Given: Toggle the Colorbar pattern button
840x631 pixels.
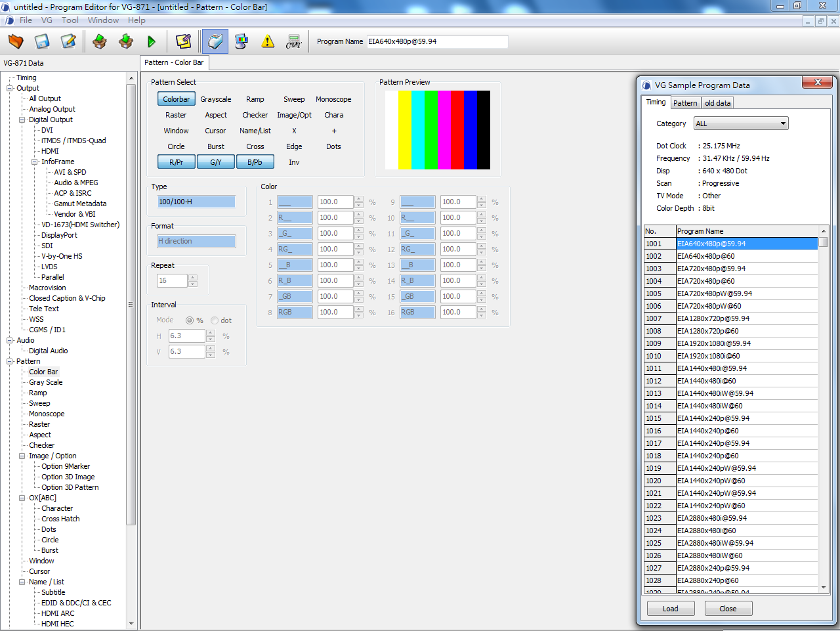Looking at the screenshot, I should click(177, 99).
